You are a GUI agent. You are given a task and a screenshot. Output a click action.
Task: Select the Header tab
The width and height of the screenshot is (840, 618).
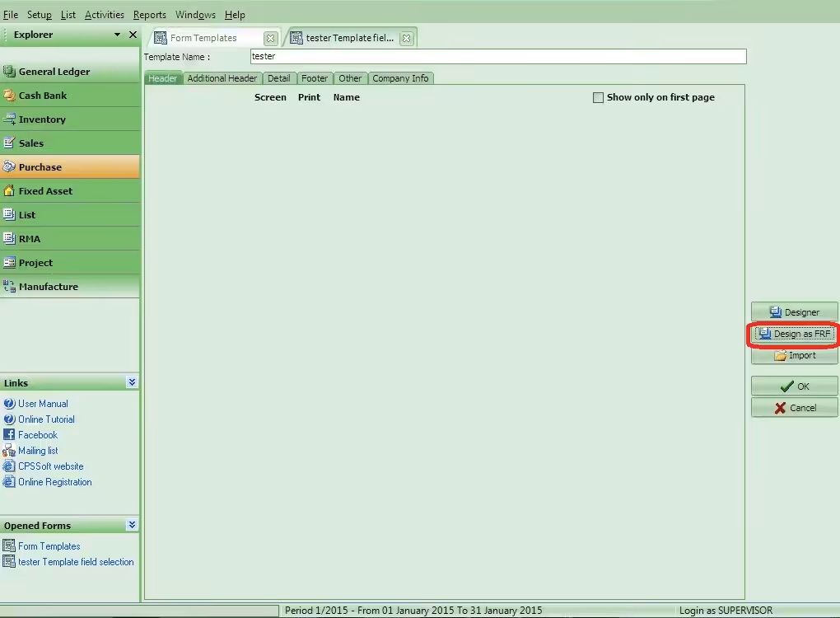click(x=162, y=78)
